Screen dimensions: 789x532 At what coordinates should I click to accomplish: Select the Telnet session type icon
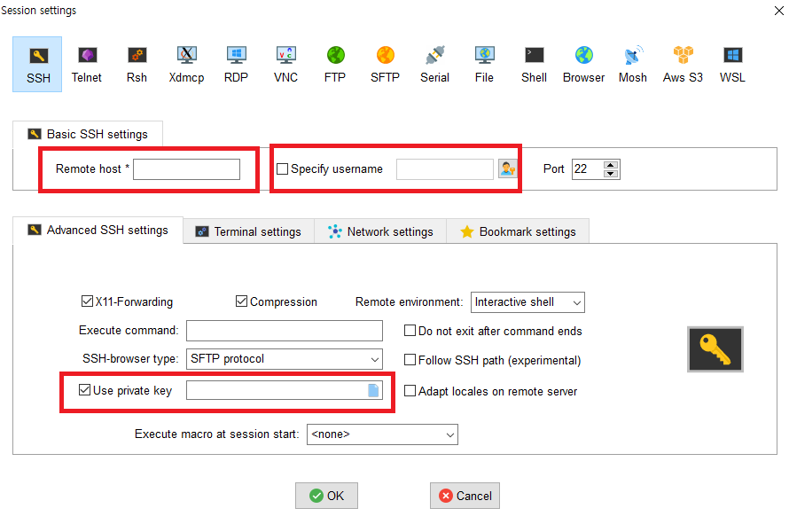click(x=87, y=64)
